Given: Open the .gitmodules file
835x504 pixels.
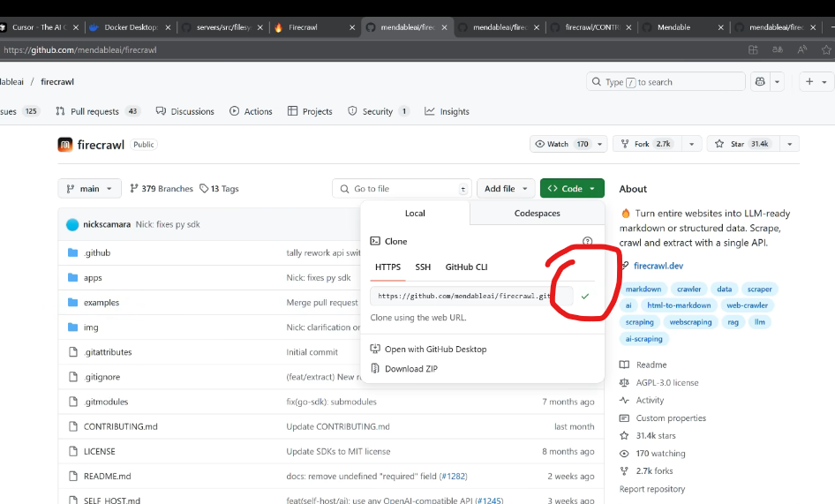Looking at the screenshot, I should point(106,402).
